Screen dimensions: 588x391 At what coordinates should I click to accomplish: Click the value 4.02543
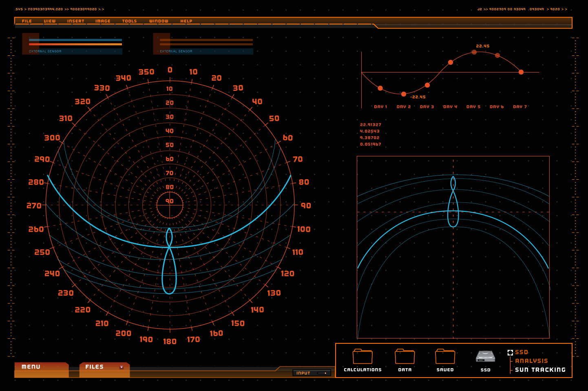tap(370, 131)
